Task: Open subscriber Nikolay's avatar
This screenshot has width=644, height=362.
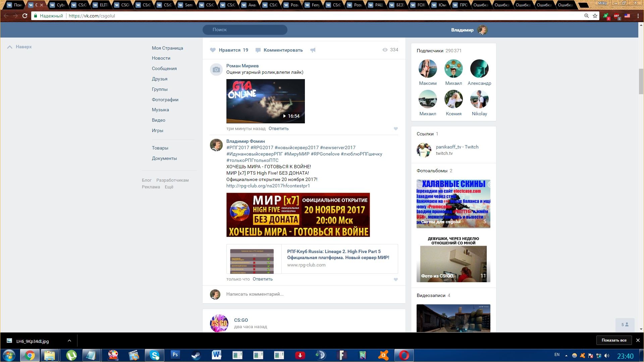Action: tap(479, 99)
